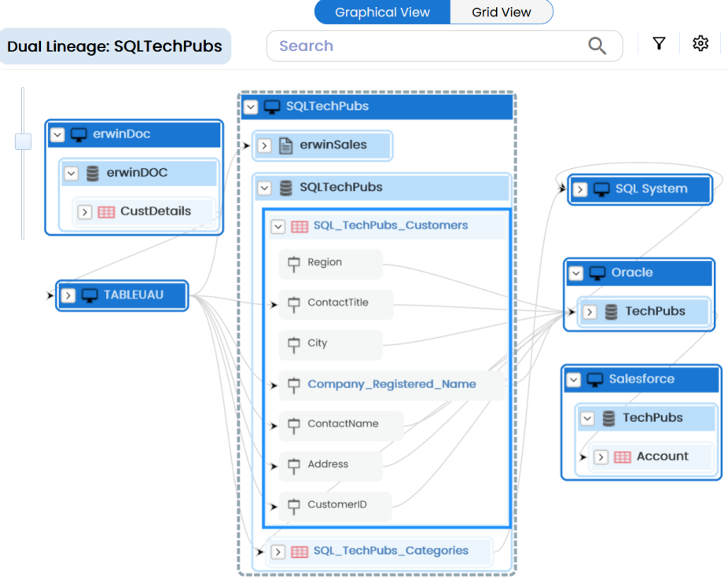Select the City column text
The height and width of the screenshot is (579, 728).
[x=317, y=343]
